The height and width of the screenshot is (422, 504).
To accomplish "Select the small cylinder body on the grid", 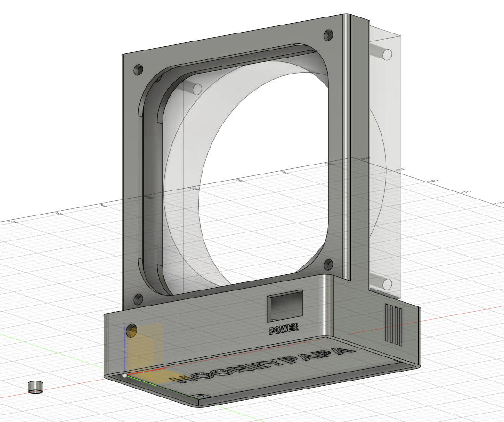I will (x=35, y=387).
